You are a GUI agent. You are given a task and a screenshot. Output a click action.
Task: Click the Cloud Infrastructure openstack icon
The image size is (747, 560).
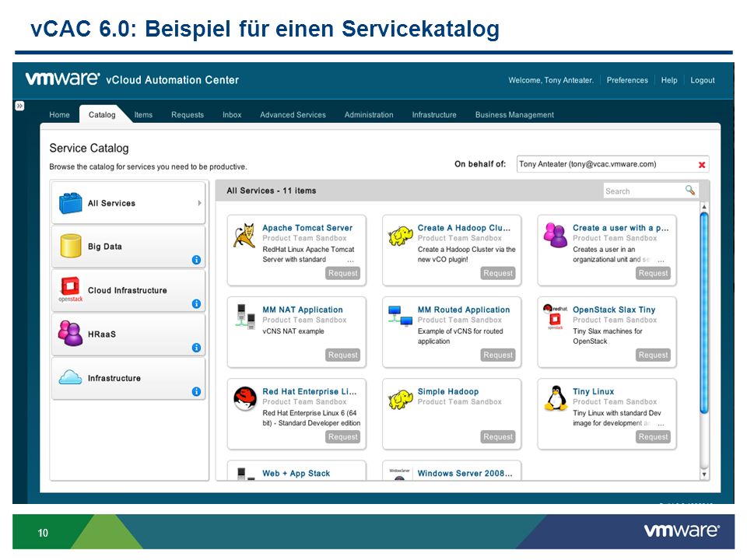71,289
